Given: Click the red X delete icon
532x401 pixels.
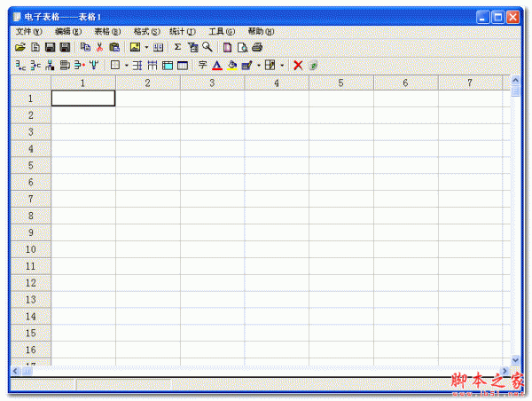Looking at the screenshot, I should 298,65.
